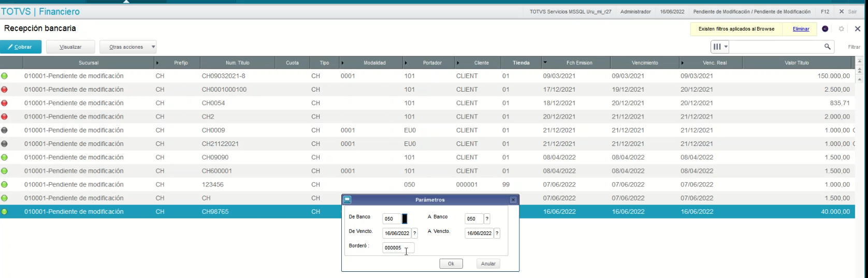Click the Parámetros dialog window icon
868x278 pixels.
point(348,200)
